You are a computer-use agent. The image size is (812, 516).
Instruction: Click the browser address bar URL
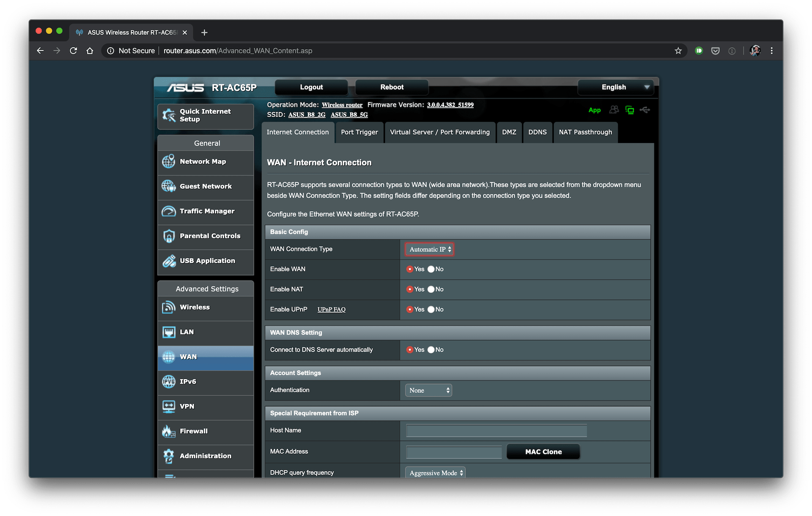click(238, 51)
